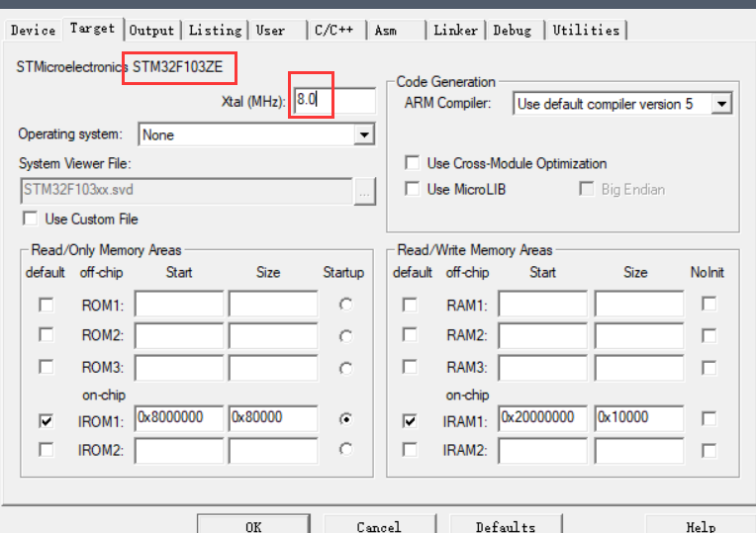
Task: Click the IROM2 Start field
Action: 179,451
